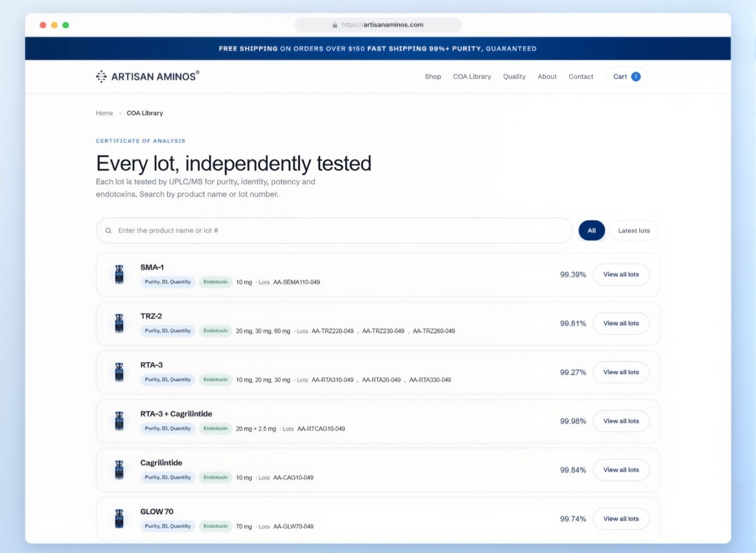Open the Shop menu item
The width and height of the screenshot is (756, 553).
tap(433, 77)
